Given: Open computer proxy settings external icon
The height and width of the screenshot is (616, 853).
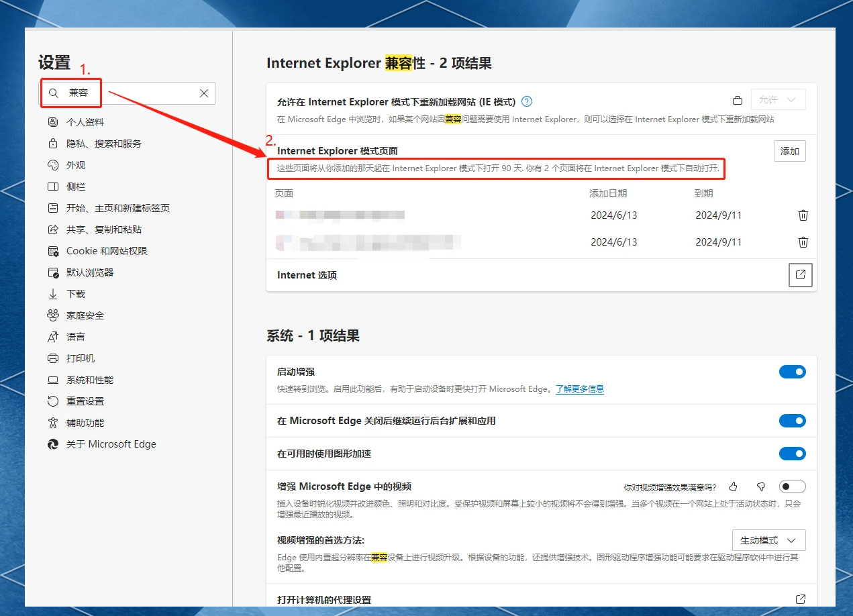Looking at the screenshot, I should [x=800, y=599].
